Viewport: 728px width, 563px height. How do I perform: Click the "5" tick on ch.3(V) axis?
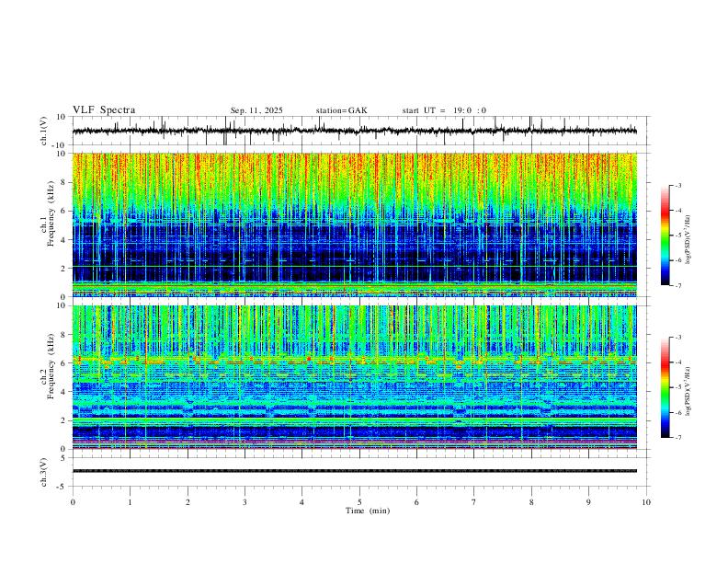(63, 458)
